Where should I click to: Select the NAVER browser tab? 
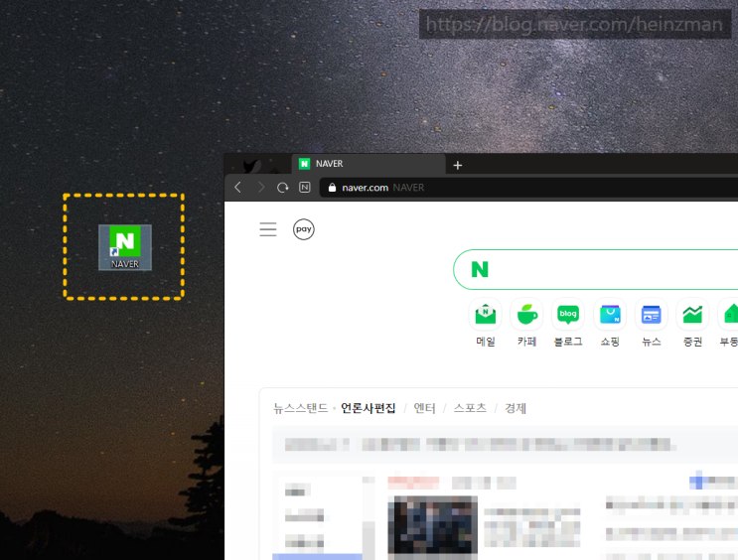tap(369, 164)
